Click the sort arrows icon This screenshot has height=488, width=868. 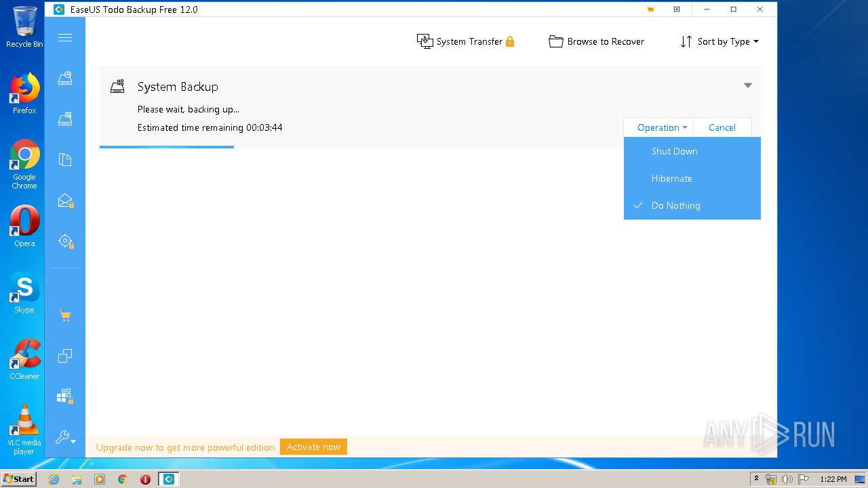(x=686, y=41)
